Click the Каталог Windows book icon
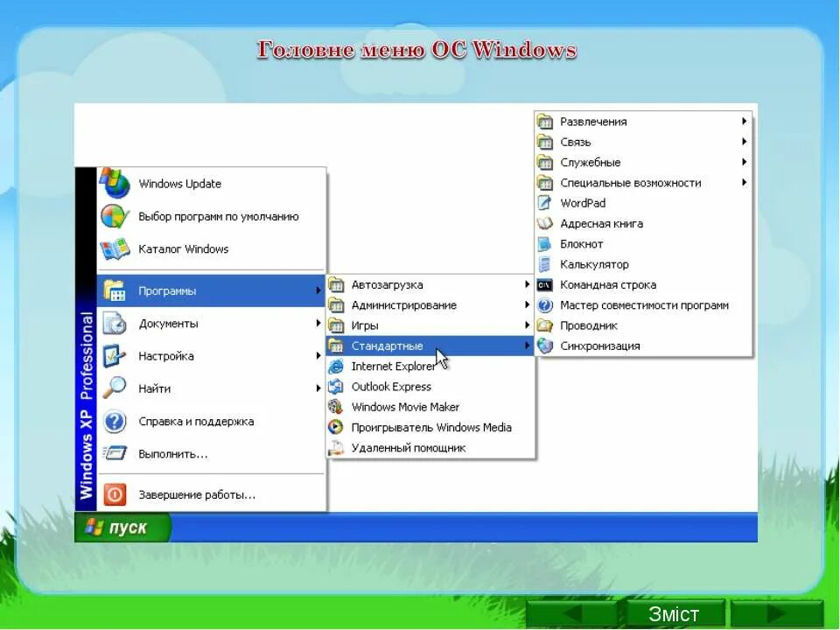Screen dimensions: 840x630 coord(115,249)
